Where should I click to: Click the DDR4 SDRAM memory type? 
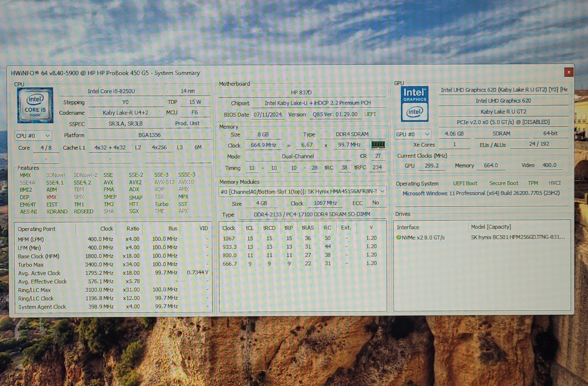(x=352, y=134)
